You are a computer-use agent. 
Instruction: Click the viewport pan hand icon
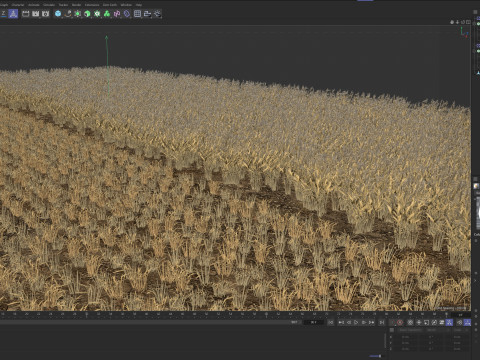(452, 22)
